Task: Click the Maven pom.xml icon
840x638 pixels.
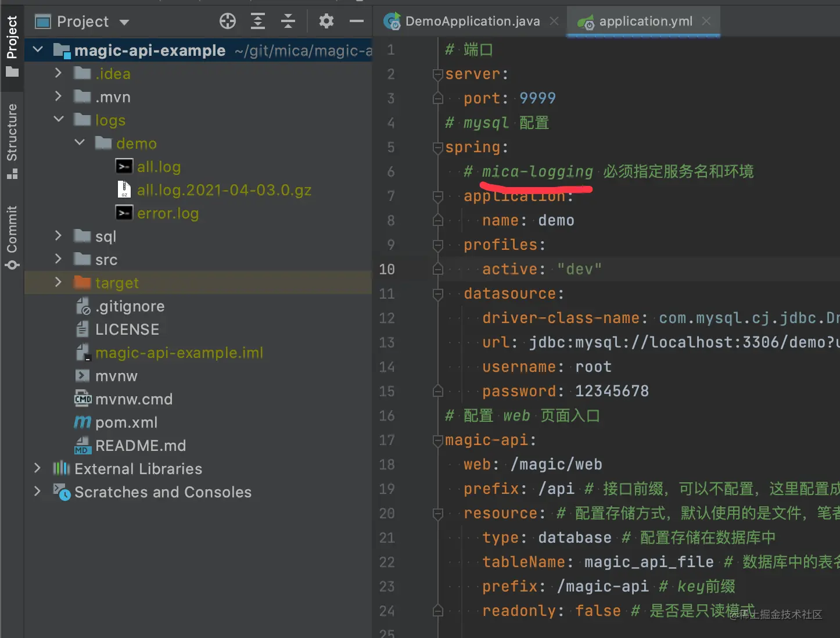Action: 82,422
